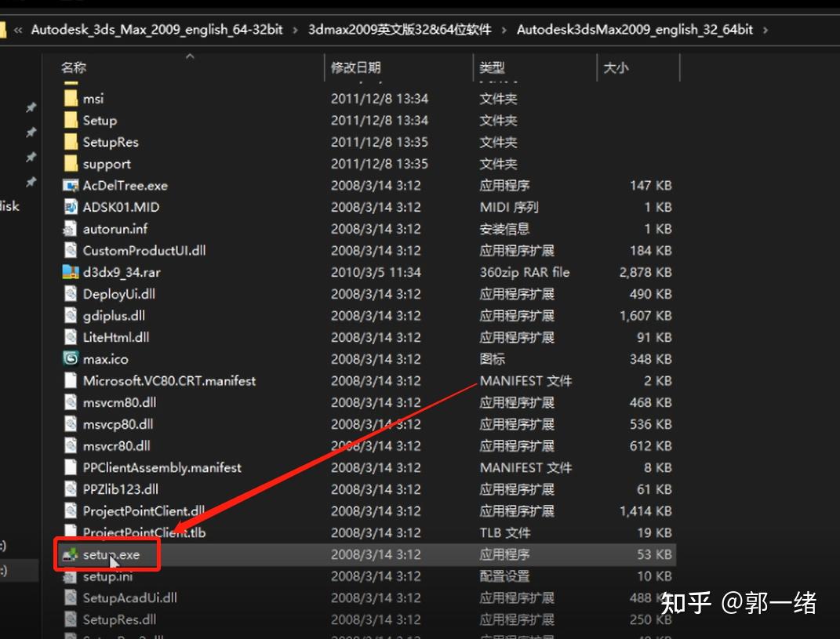Click the 1,607 KB size cell
The image size is (840, 639).
tap(645, 315)
